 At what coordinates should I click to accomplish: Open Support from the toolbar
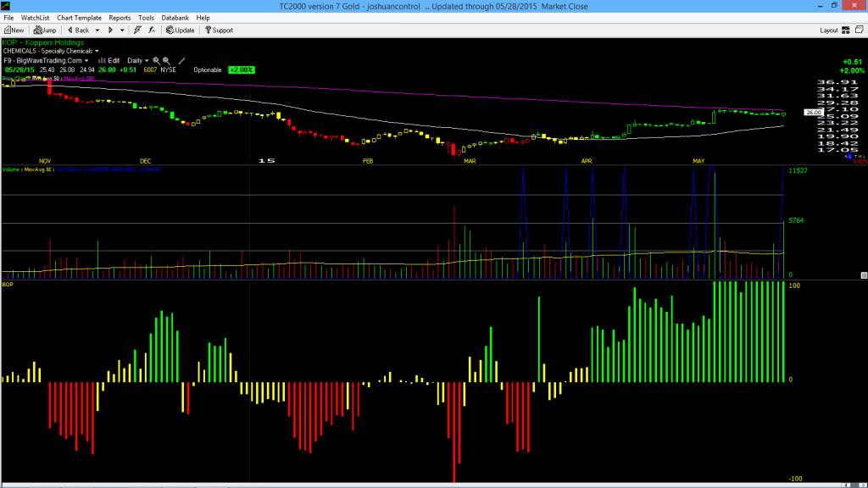(220, 30)
